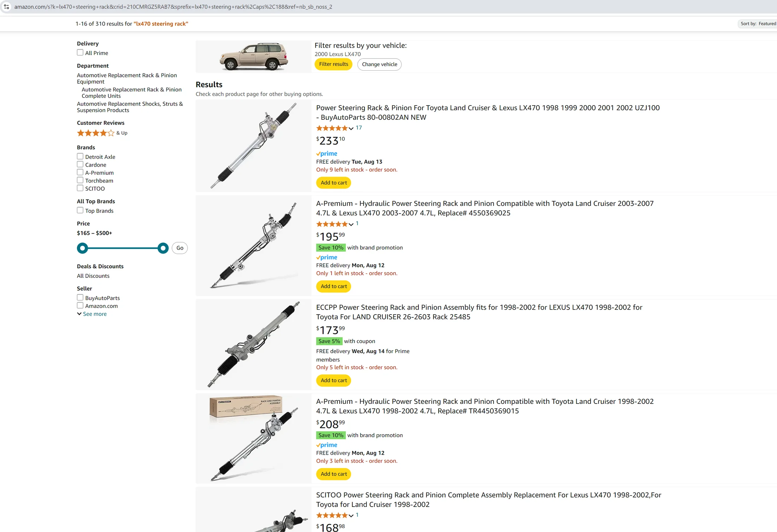Screen dimensions: 777x532
Task: Click minimum price slider handle
Action: point(82,248)
